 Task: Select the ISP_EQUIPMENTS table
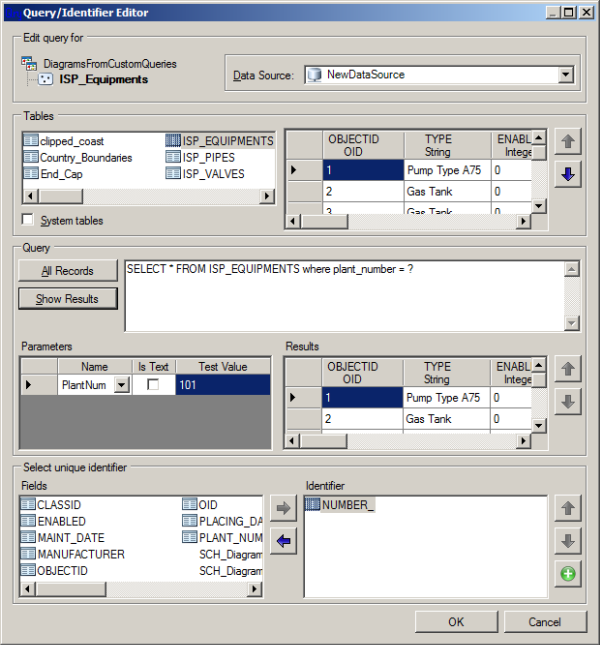coord(220,141)
